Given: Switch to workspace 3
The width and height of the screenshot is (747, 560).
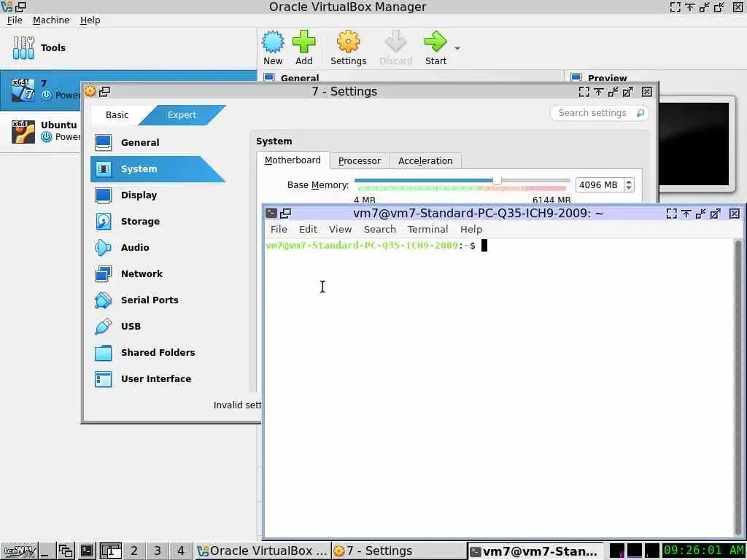Looking at the screenshot, I should tap(158, 551).
